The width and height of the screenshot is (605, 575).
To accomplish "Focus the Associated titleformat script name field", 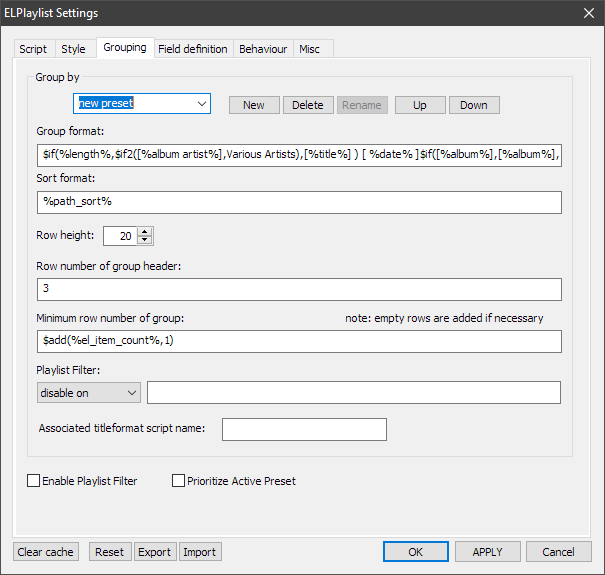I will point(304,429).
